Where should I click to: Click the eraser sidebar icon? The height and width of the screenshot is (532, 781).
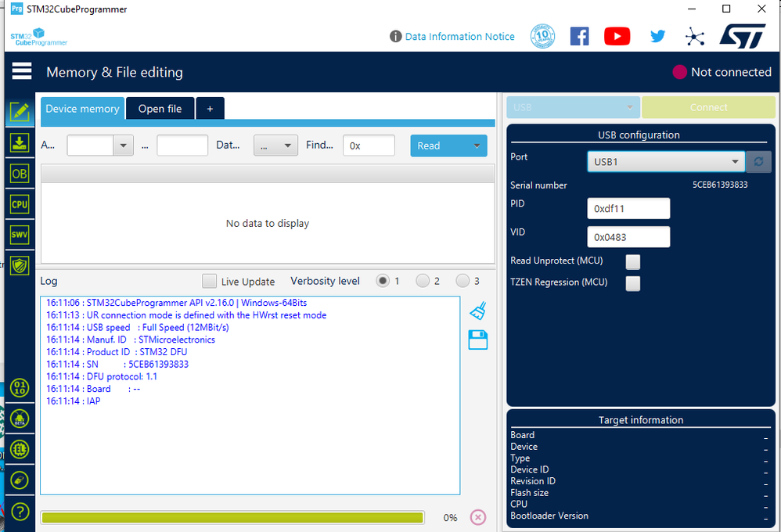pos(20,480)
